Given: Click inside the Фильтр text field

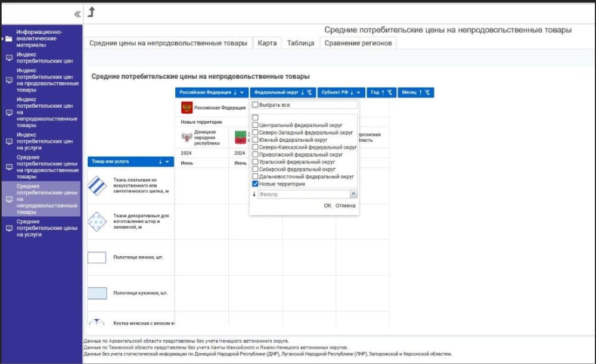Looking at the screenshot, I should click(x=303, y=194).
